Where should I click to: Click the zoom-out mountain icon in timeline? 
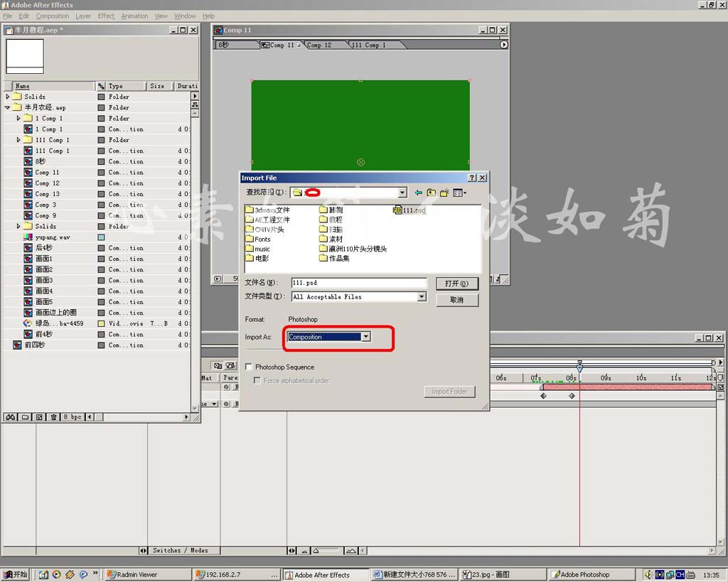point(304,551)
